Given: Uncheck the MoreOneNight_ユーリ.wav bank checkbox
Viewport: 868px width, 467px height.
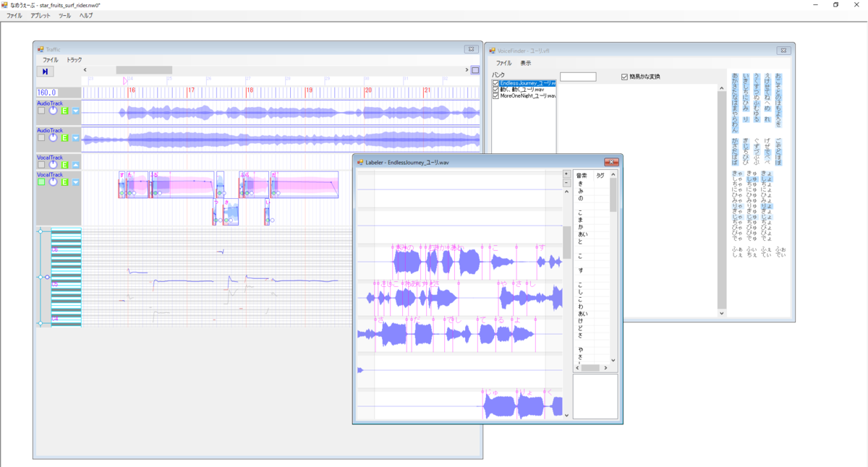Looking at the screenshot, I should 495,95.
